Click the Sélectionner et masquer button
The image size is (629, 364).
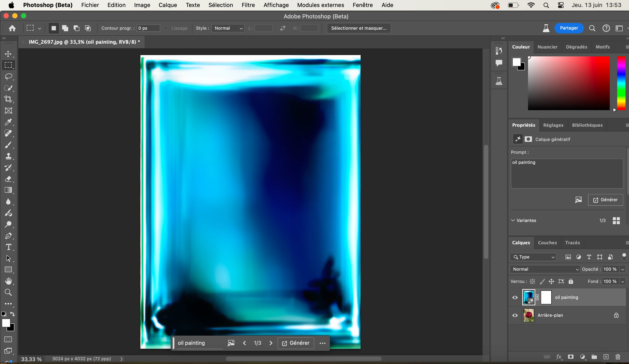point(358,28)
